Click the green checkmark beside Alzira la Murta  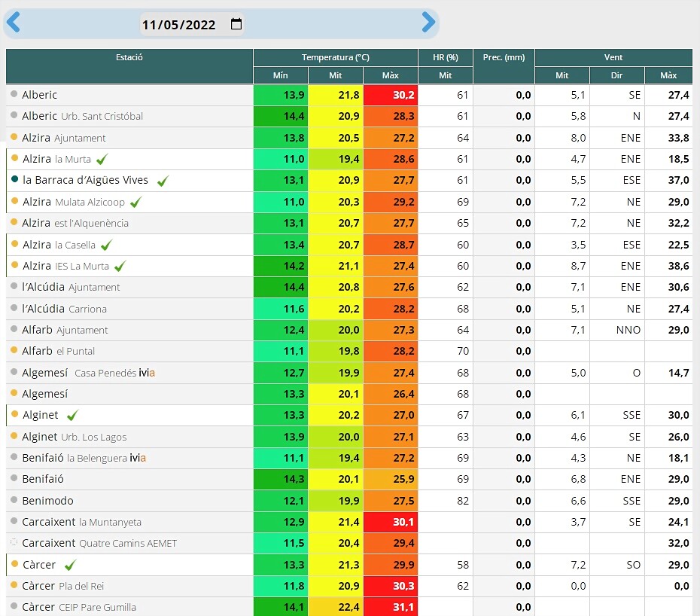point(102,159)
